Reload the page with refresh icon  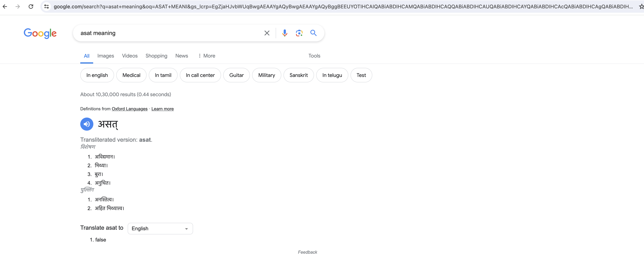(x=31, y=7)
